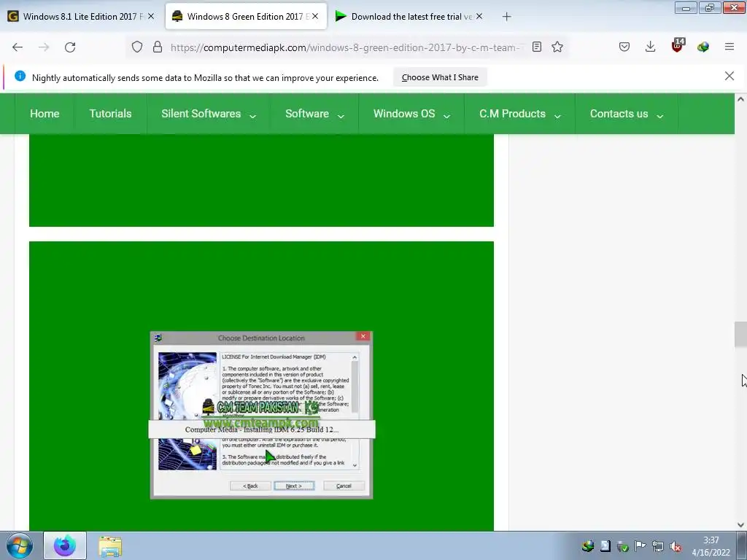Dismiss the Nightly data notification bar

click(x=729, y=76)
